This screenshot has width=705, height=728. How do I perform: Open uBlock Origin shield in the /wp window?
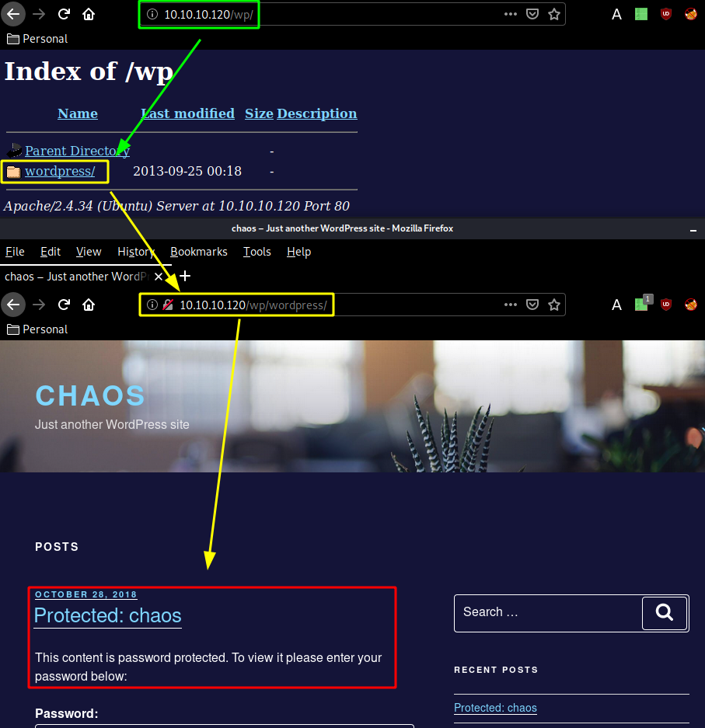click(666, 15)
